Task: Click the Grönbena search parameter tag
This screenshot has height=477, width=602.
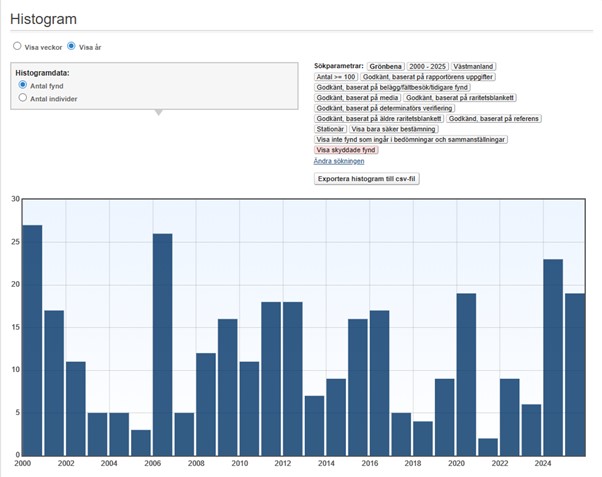Action: coord(386,65)
